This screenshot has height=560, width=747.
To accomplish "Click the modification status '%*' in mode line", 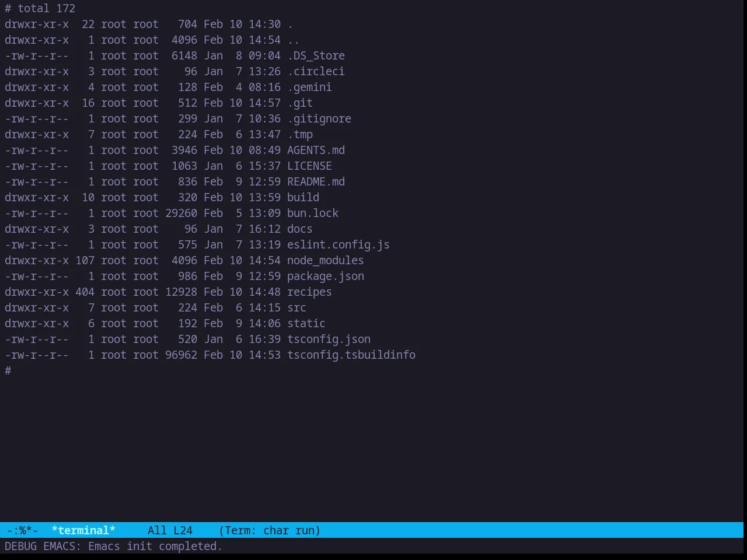I will (x=23, y=530).
